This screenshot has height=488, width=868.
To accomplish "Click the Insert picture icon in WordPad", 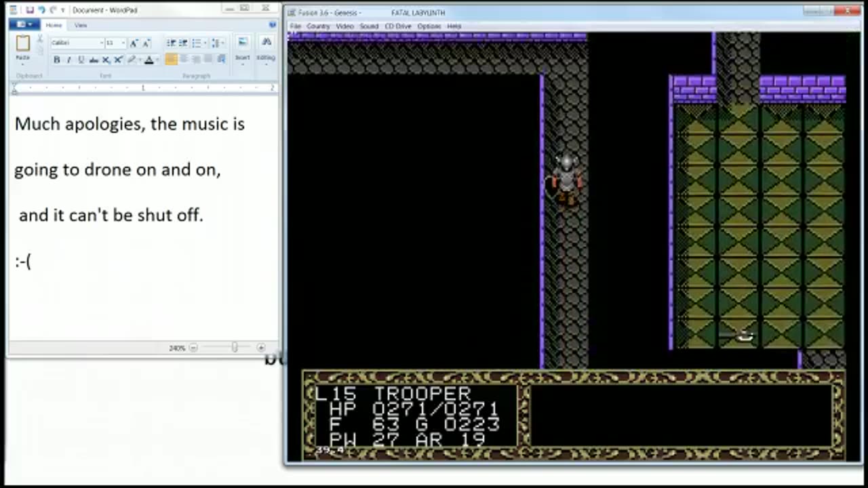I will coord(242,41).
